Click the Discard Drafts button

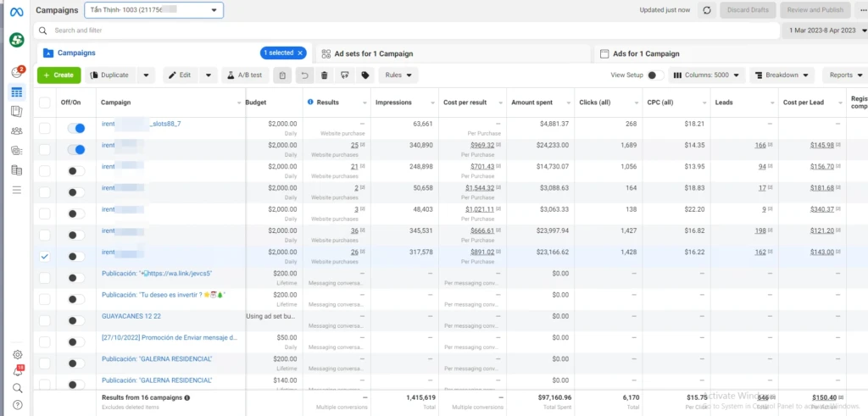[748, 10]
